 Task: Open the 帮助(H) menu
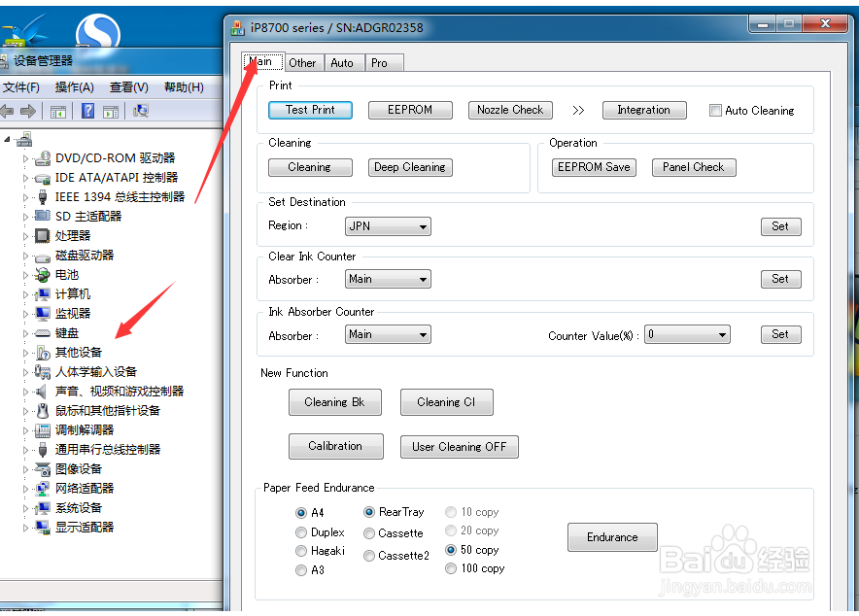coord(184,87)
